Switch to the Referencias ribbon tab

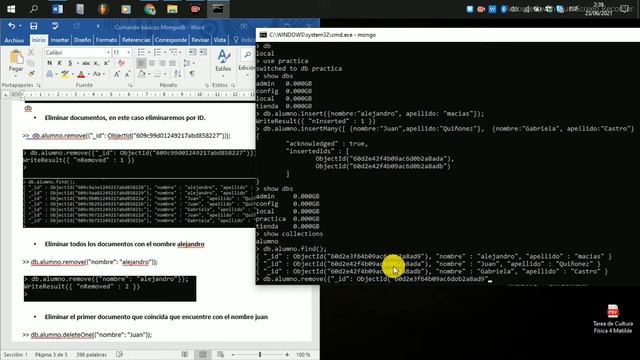coord(136,40)
